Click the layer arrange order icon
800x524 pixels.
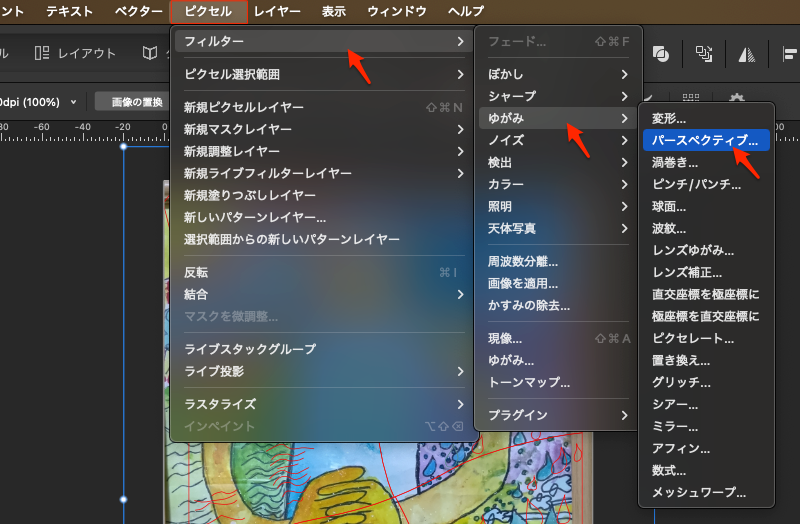coord(703,53)
